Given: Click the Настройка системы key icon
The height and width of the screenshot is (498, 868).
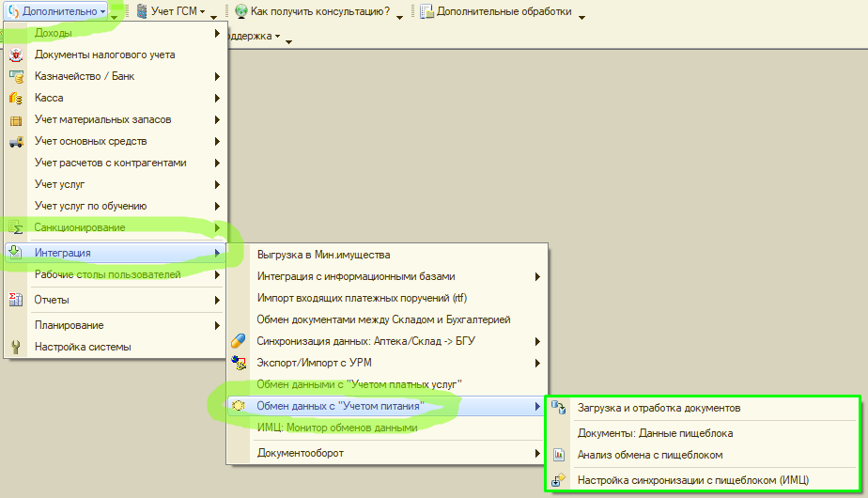Looking at the screenshot, I should pos(16,347).
